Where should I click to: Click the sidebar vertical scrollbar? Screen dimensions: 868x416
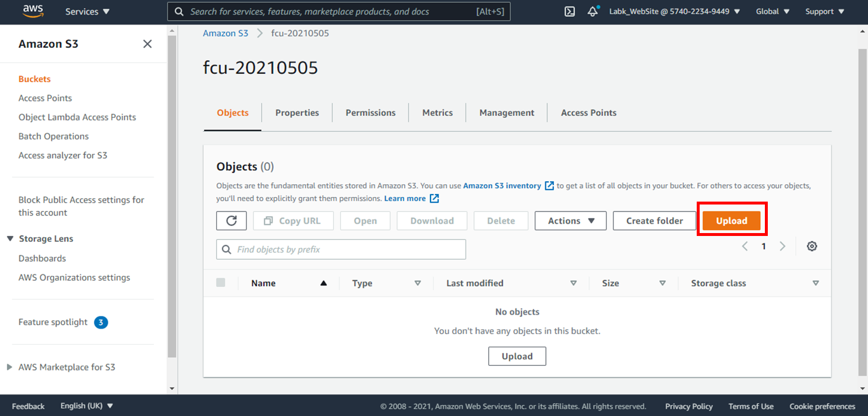172,196
